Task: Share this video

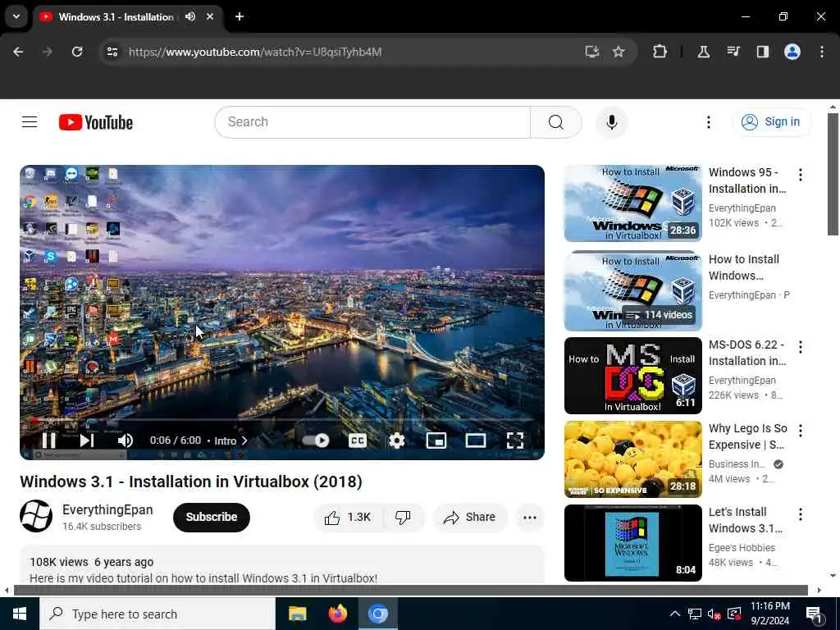Action: point(470,517)
